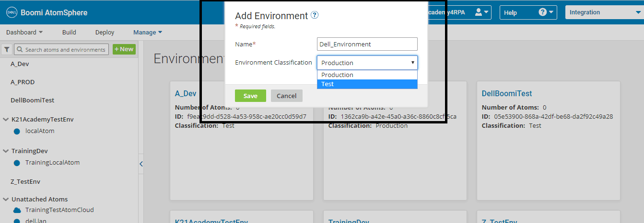Collapse the Unattached Atoms group
This screenshot has height=223, width=644.
pyautogui.click(x=6, y=200)
